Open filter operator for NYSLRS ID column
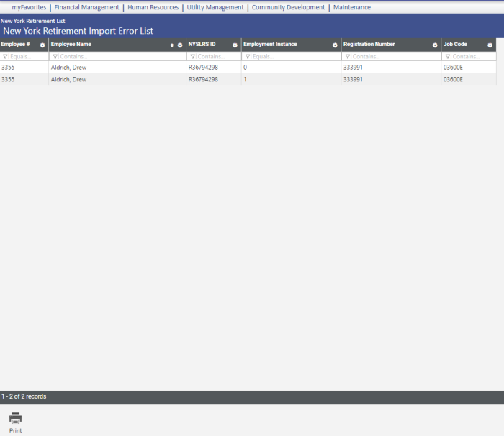The width and height of the screenshot is (504, 436). pos(192,56)
